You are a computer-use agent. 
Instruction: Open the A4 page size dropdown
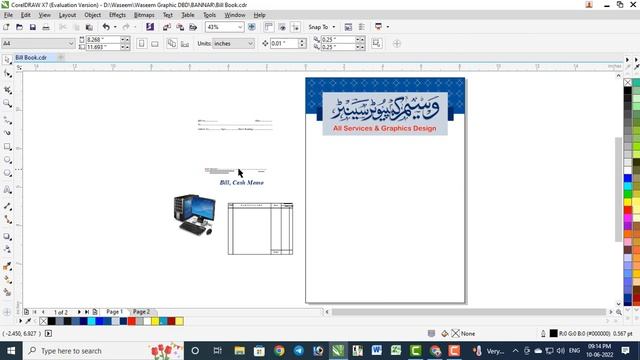[x=71, y=43]
